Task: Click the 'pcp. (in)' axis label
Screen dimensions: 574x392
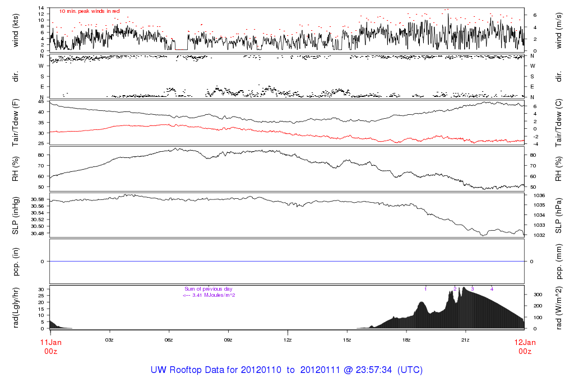Action: click(x=16, y=261)
